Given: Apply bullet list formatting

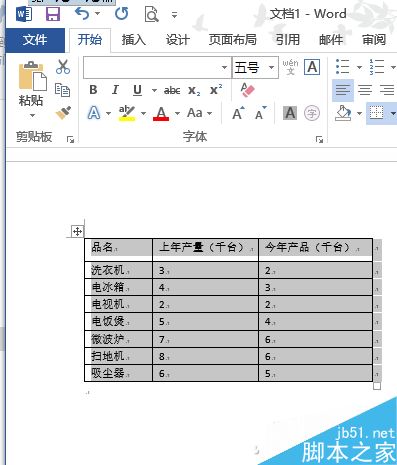Looking at the screenshot, I should (x=343, y=67).
